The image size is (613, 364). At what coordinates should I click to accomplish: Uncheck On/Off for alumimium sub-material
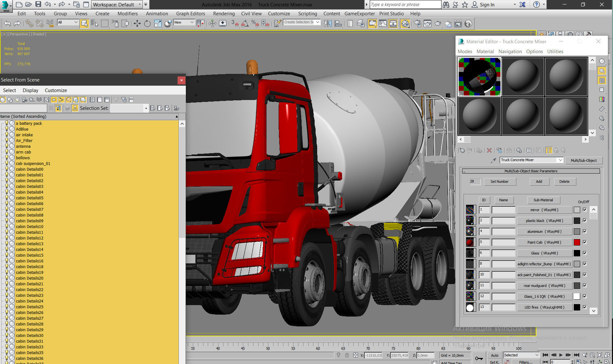point(585,231)
